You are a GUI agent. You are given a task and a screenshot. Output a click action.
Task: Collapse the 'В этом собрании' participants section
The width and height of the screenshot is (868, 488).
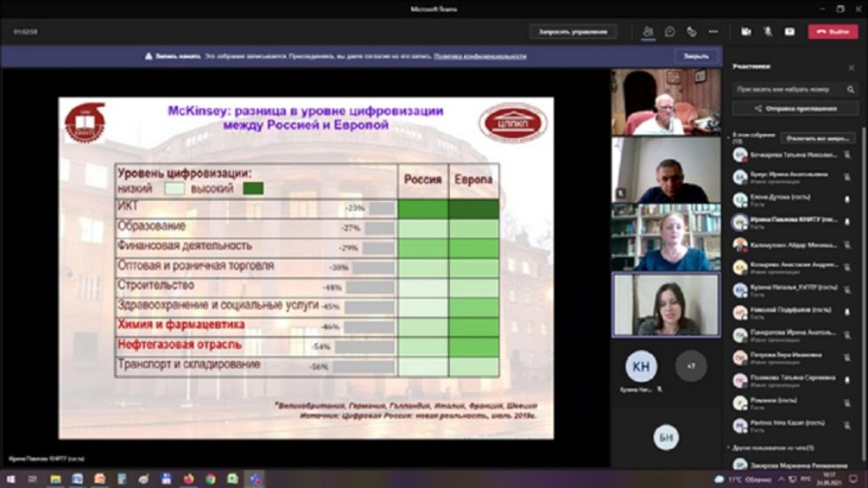[729, 136]
